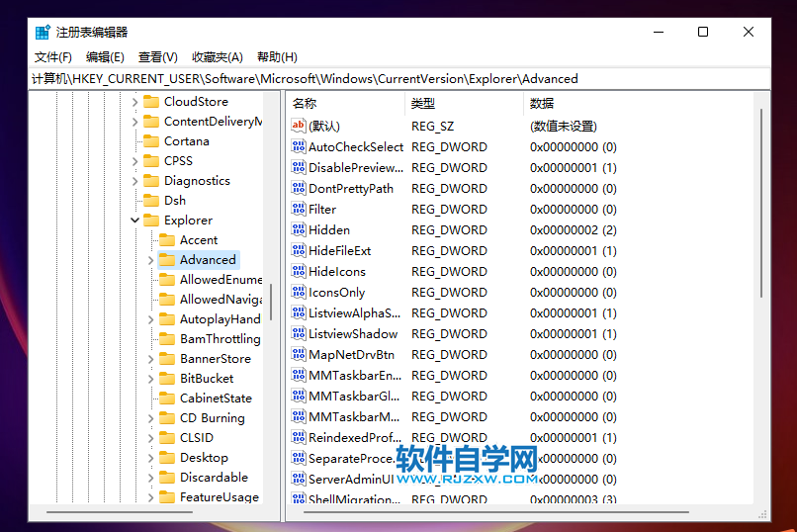The width and height of the screenshot is (797, 532).
Task: Expand the BitBucket tree node
Action: 150,379
